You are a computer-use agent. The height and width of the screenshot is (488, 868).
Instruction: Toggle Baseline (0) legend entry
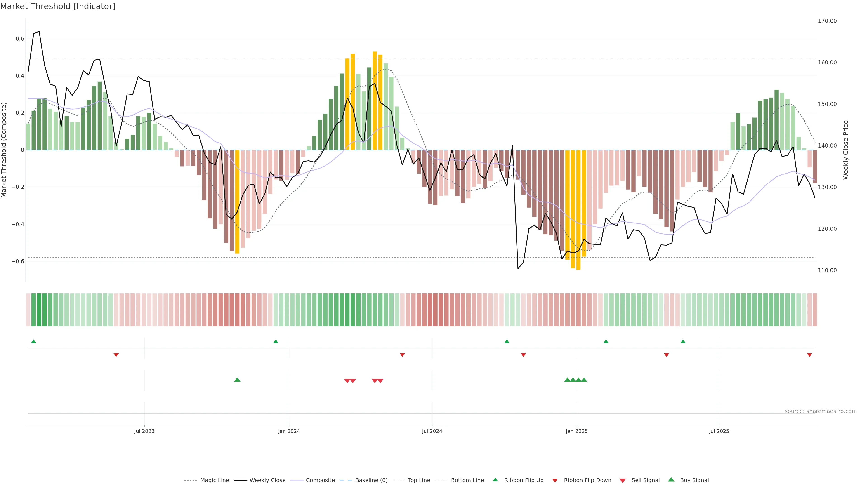coord(371,480)
